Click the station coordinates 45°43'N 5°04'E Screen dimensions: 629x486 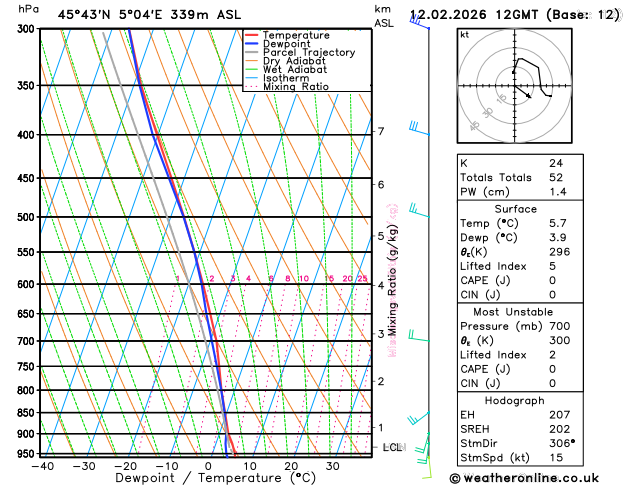click(110, 15)
